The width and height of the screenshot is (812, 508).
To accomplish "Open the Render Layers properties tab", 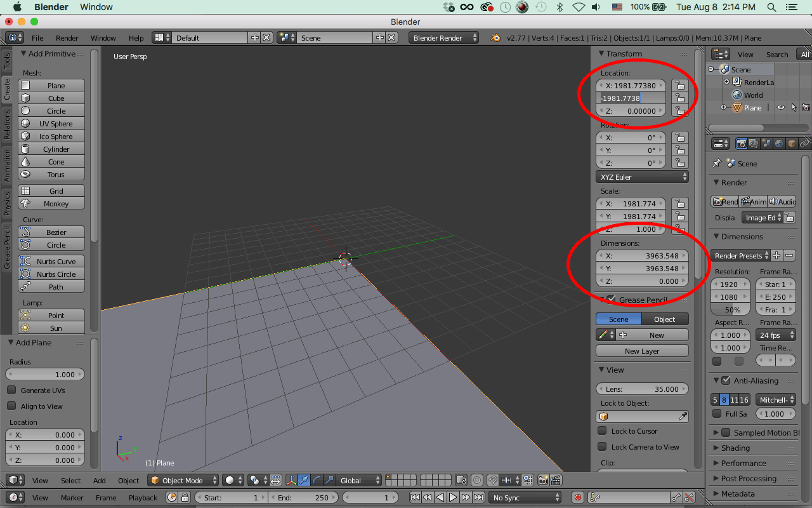I will (754, 144).
